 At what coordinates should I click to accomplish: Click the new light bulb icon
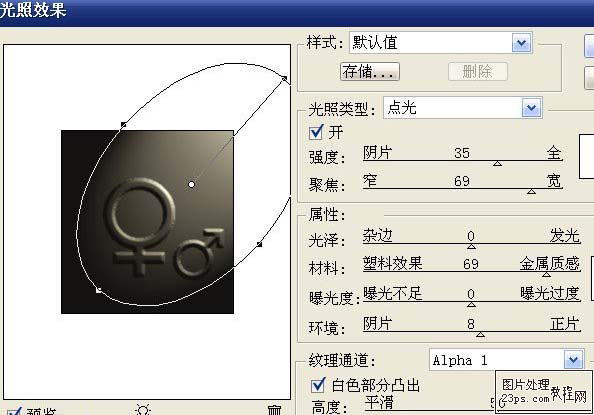click(143, 410)
